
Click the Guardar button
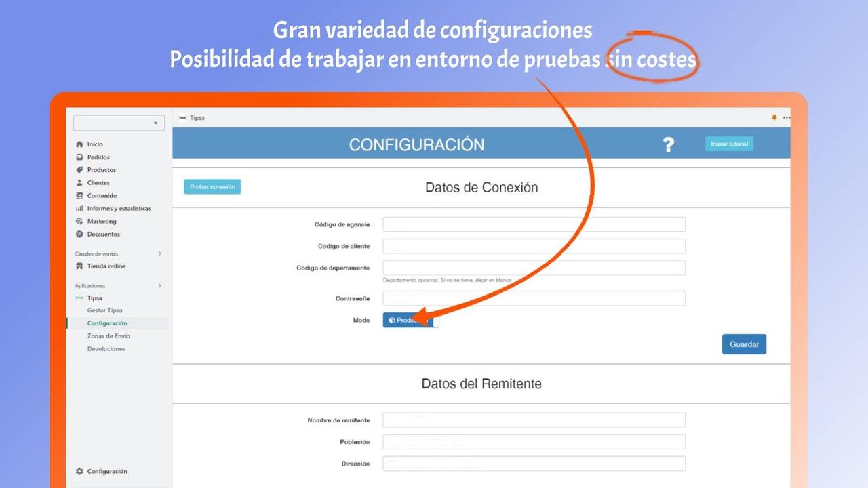pos(744,344)
